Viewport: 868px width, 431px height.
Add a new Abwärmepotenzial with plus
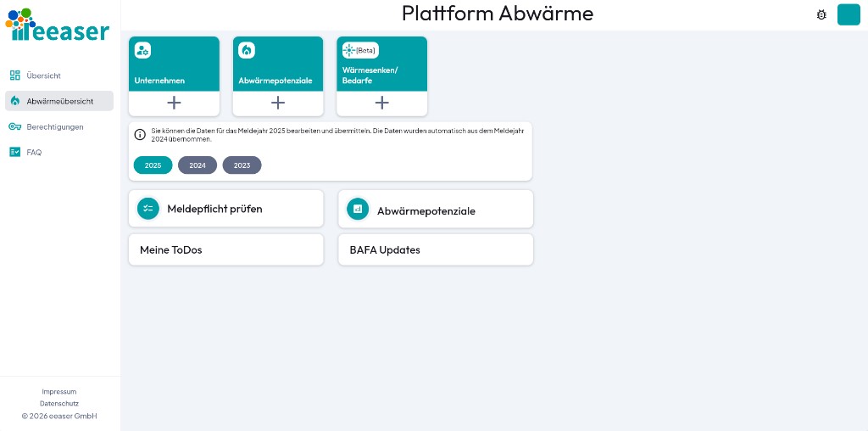click(x=278, y=103)
